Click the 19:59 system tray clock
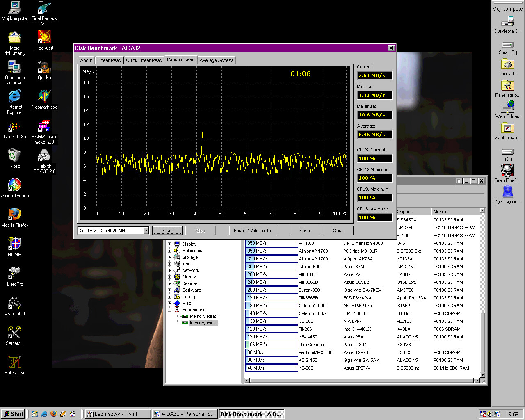The height and width of the screenshot is (420, 525). coord(512,414)
